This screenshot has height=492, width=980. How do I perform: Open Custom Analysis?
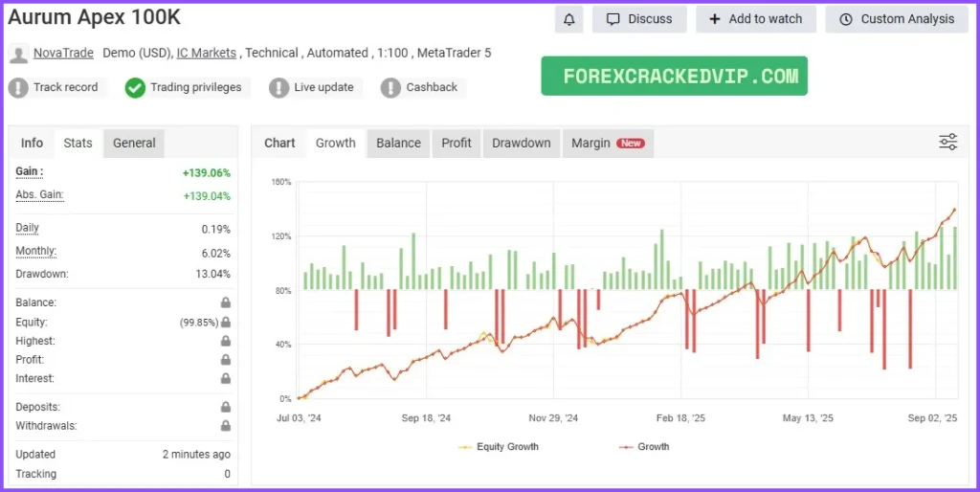pyautogui.click(x=897, y=19)
